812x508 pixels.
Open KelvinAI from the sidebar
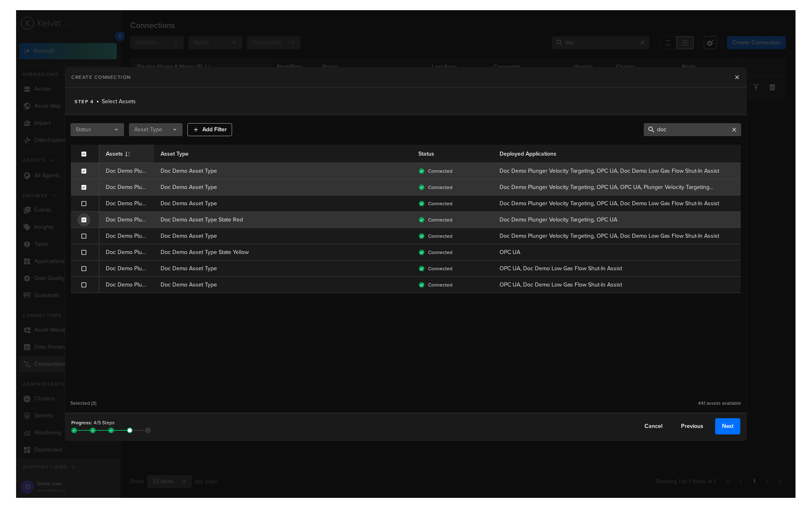click(x=68, y=51)
